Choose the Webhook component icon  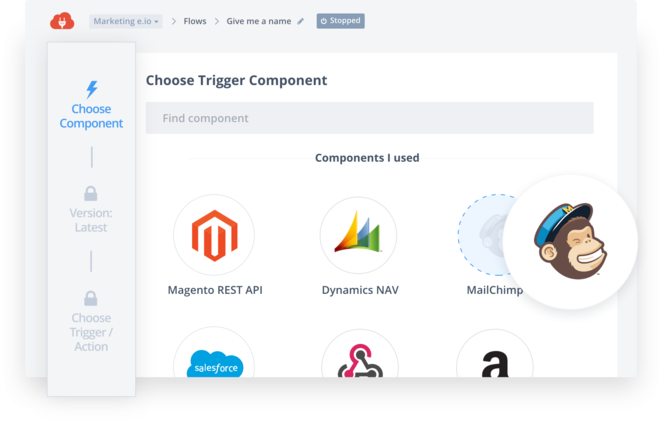[360, 354]
